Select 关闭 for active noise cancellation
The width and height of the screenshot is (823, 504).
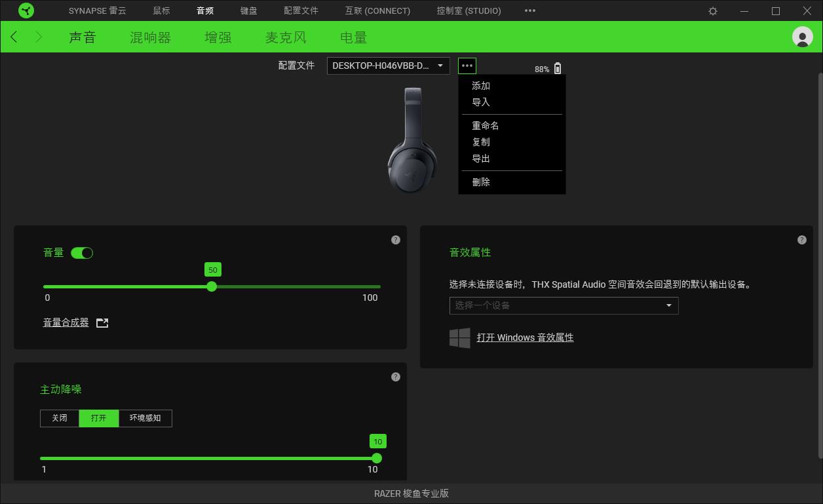pos(60,418)
